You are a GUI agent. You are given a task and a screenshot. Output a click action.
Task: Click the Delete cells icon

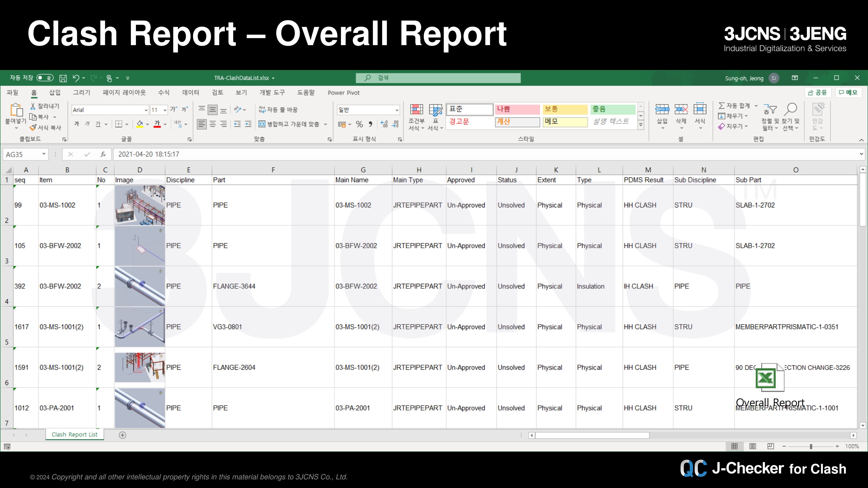pos(681,109)
